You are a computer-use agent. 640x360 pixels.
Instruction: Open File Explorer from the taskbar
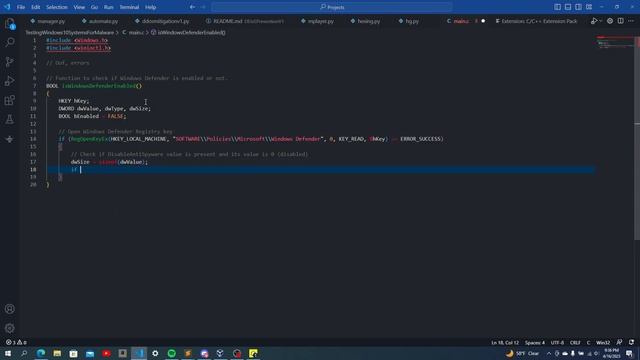pyautogui.click(x=57, y=353)
